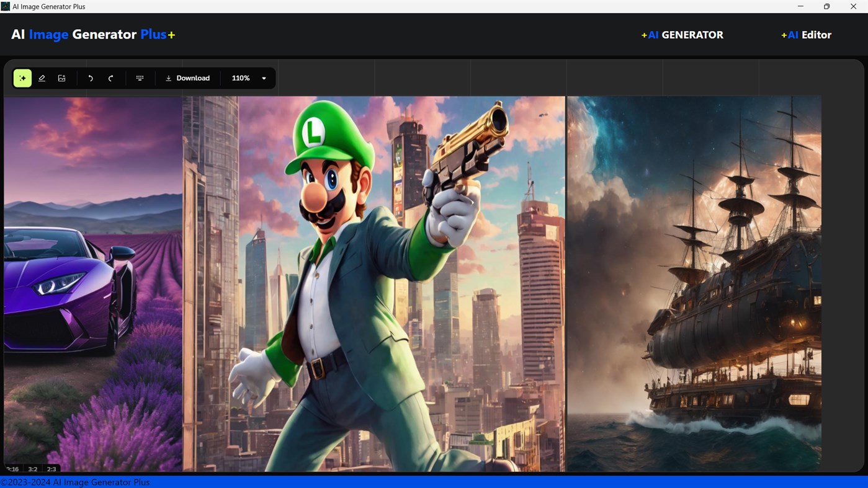The width and height of the screenshot is (868, 488).
Task: Select the 3:2 aspect ratio
Action: (x=33, y=469)
